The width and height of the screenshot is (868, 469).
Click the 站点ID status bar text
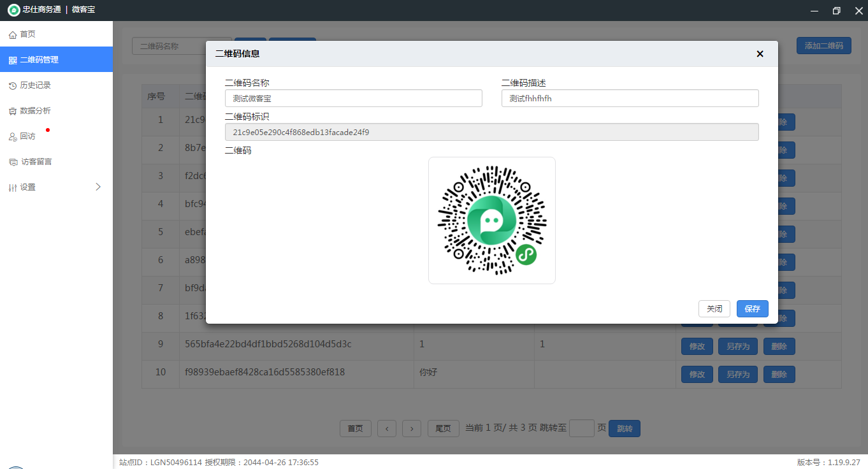coord(161,463)
